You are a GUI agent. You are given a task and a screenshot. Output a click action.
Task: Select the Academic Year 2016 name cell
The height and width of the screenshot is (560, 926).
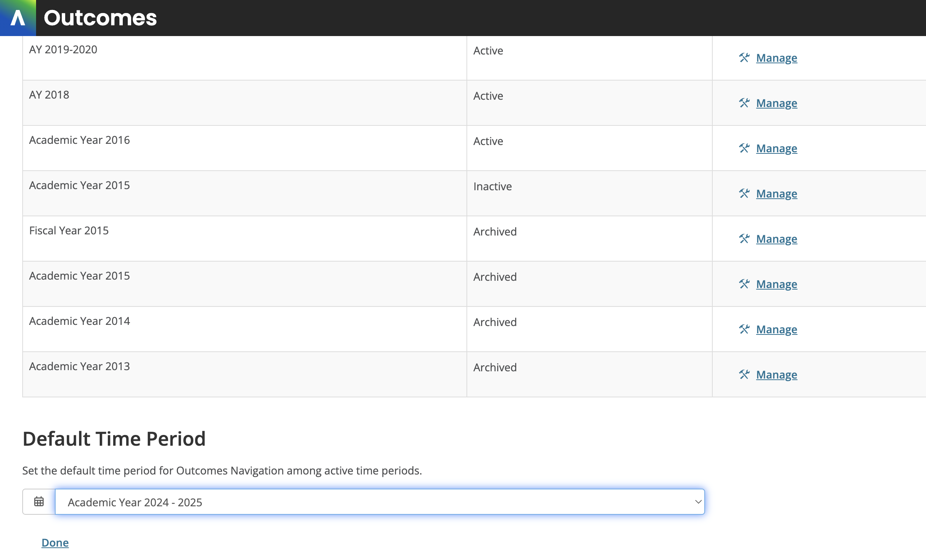pos(79,140)
